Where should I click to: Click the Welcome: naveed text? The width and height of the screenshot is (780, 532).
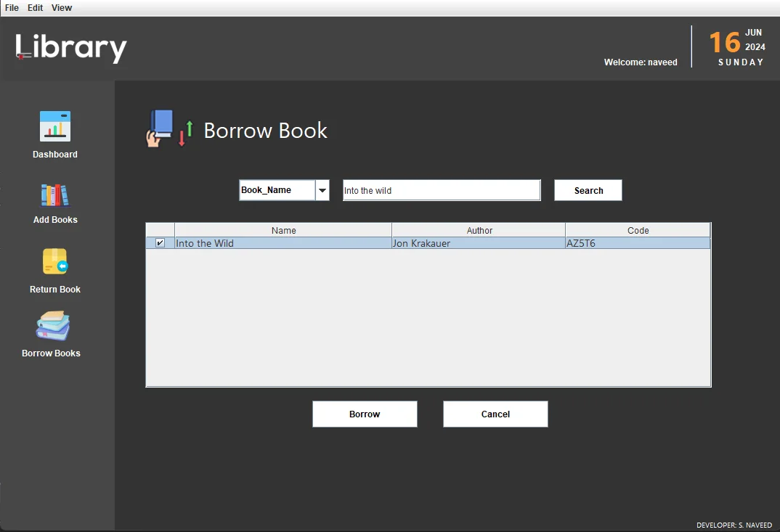pos(641,62)
